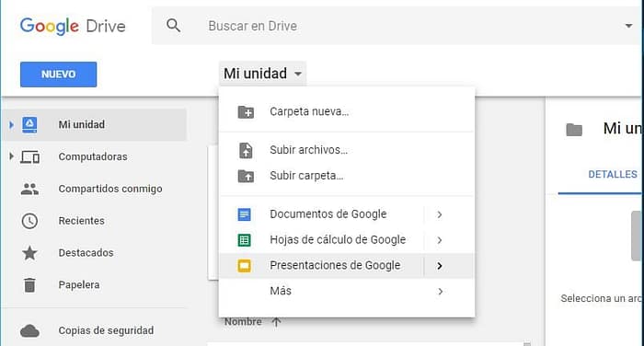Image resolution: width=644 pixels, height=346 pixels.
Task: Click the yellow Google Slides icon
Action: pyautogui.click(x=245, y=266)
